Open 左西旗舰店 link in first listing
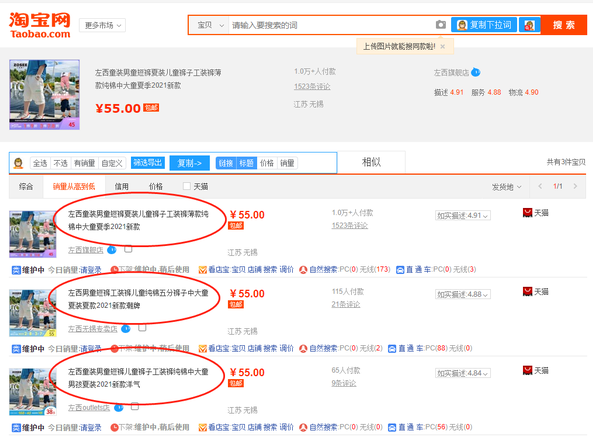The width and height of the screenshot is (593, 445). 85,250
